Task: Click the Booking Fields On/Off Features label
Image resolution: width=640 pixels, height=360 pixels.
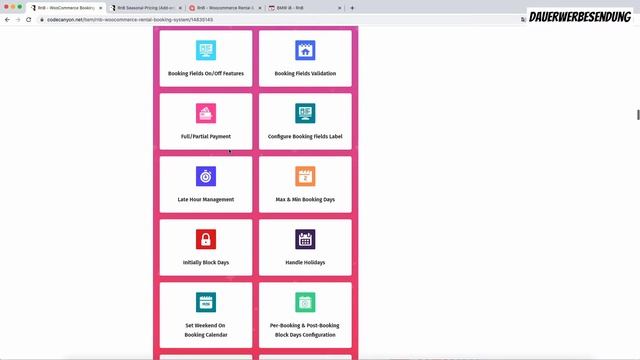Action: (x=206, y=73)
